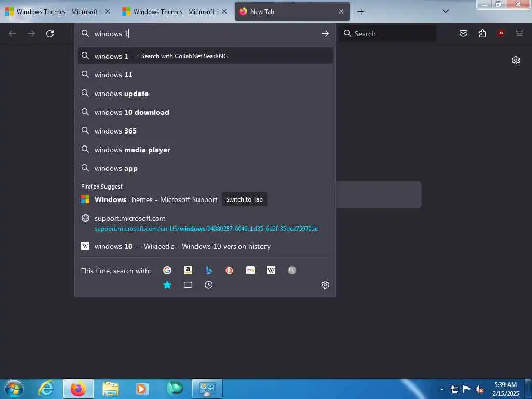
Task: Choose the 'windows 365' suggestion
Action: click(x=205, y=131)
